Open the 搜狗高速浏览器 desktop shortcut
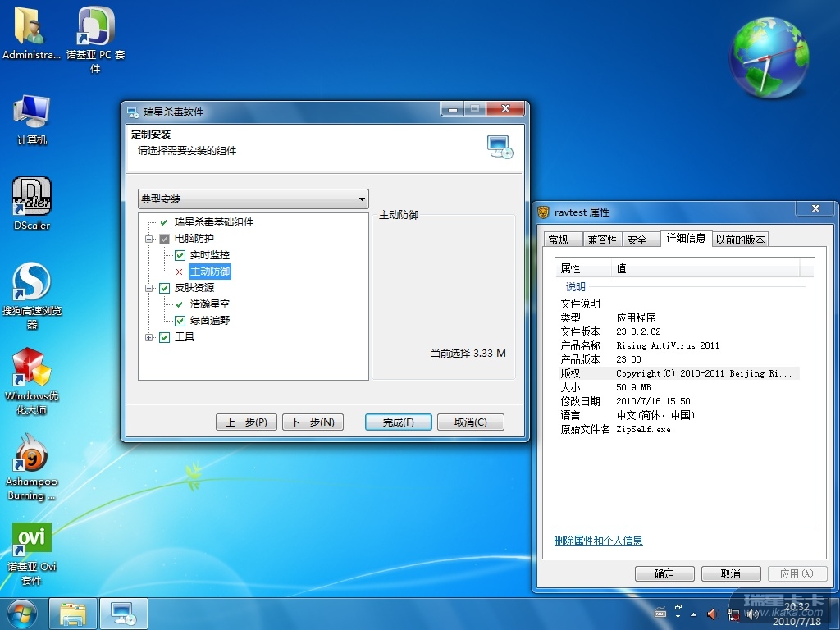The width and height of the screenshot is (840, 630). pyautogui.click(x=32, y=294)
